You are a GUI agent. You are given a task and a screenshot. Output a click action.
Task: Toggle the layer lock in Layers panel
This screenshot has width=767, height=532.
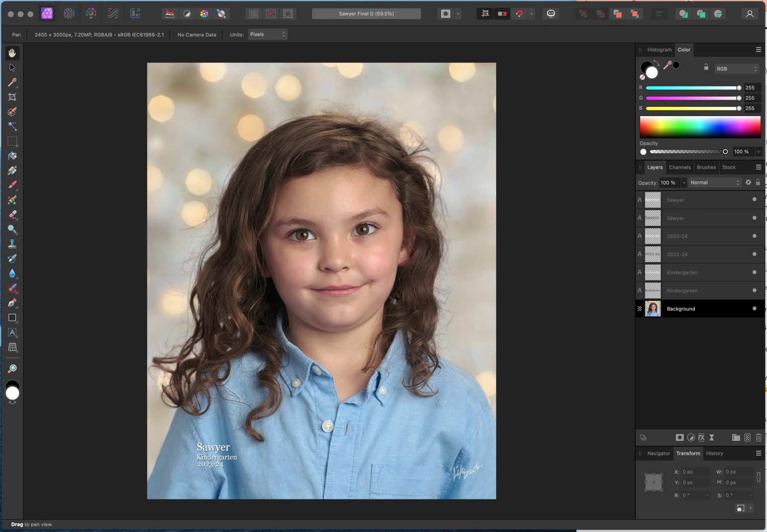pos(758,182)
